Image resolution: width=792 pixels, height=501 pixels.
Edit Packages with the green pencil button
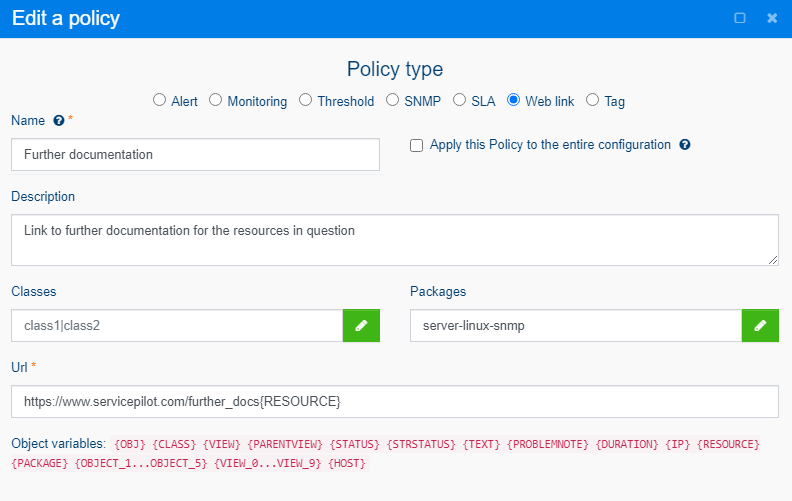pos(760,326)
